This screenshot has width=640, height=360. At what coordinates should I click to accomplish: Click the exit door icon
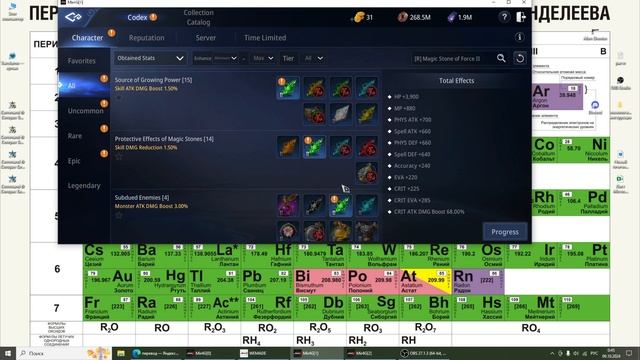[x=521, y=17]
